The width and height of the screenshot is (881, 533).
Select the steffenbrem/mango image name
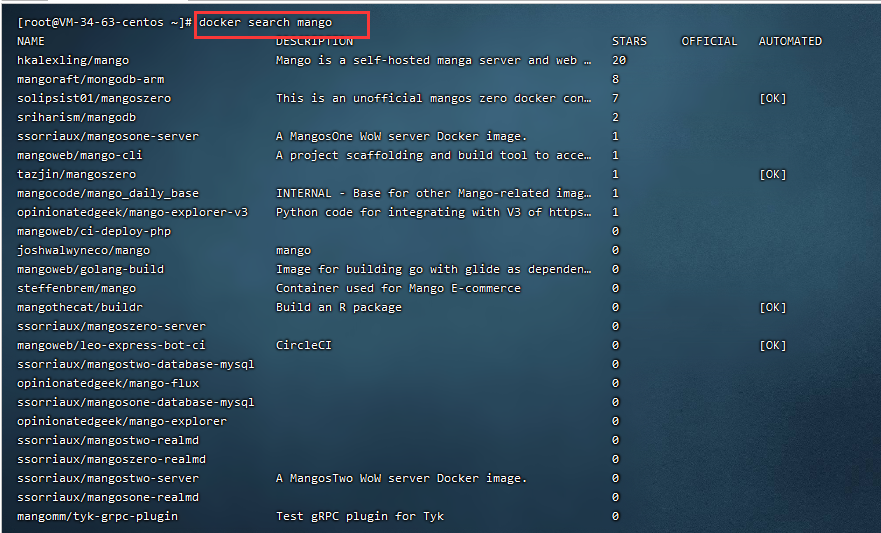point(76,288)
